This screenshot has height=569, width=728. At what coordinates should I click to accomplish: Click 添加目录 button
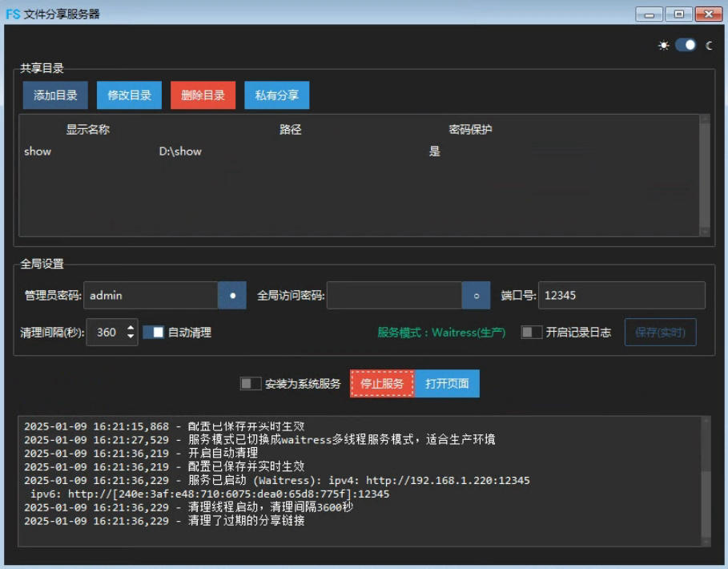click(x=55, y=95)
